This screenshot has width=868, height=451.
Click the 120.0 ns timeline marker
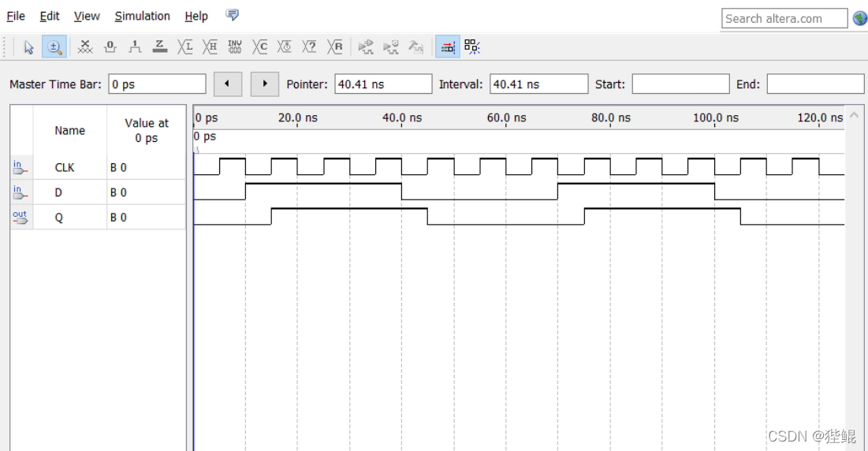tap(820, 117)
